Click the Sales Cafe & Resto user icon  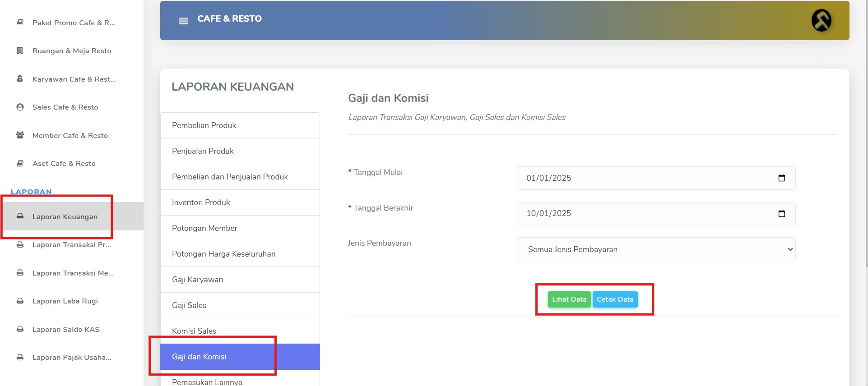(x=20, y=107)
